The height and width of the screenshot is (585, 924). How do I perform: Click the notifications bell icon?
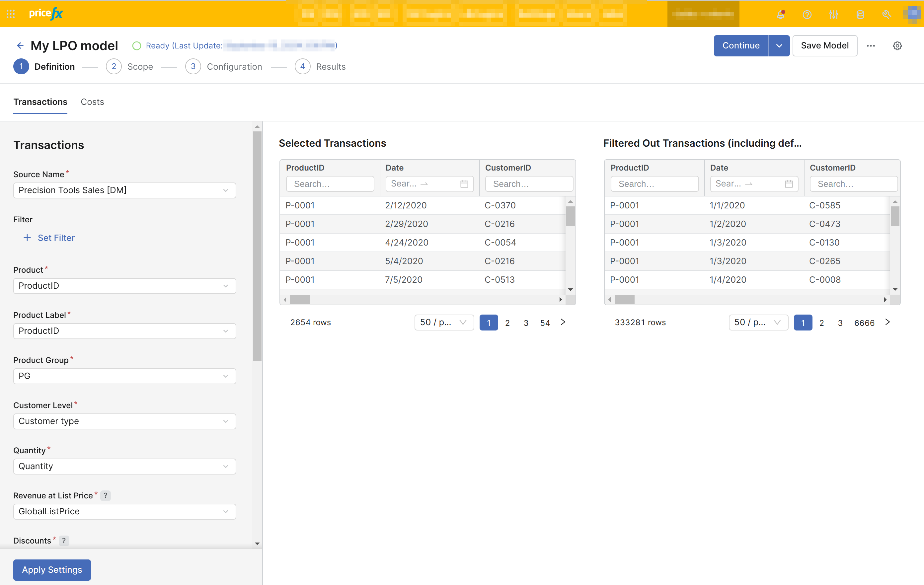(x=781, y=15)
